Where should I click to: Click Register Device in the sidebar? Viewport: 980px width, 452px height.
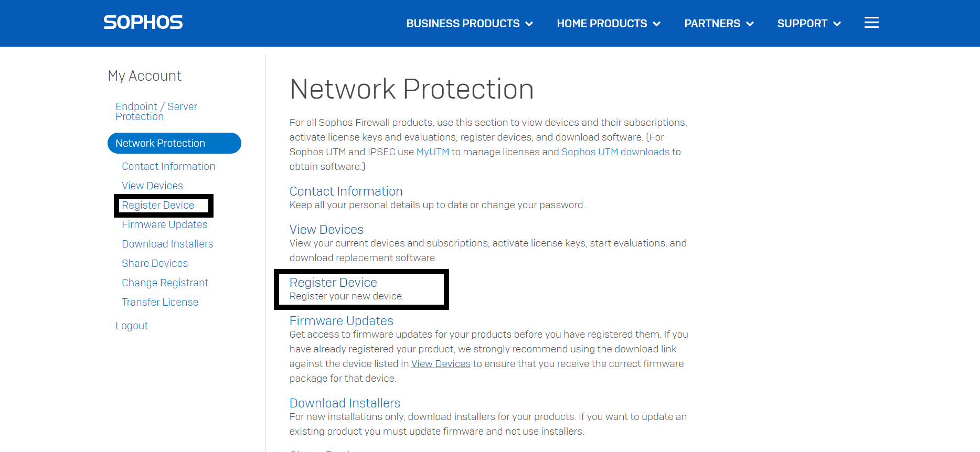tap(158, 205)
